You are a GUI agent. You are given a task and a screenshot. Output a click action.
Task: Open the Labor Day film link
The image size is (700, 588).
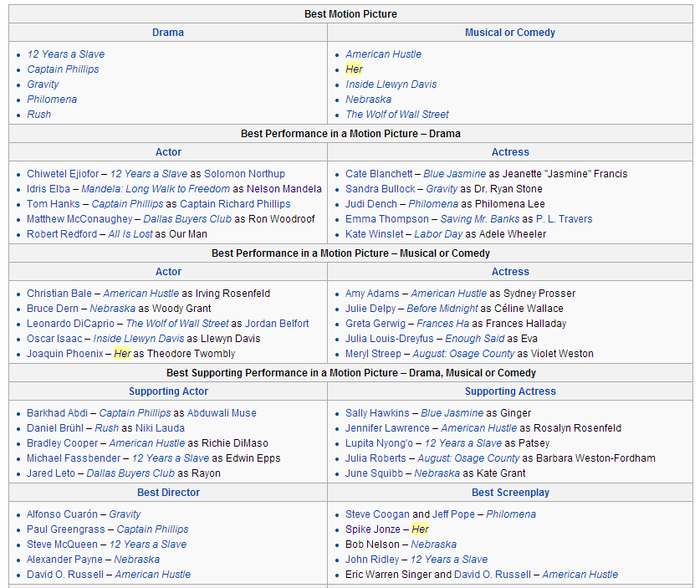click(x=438, y=234)
